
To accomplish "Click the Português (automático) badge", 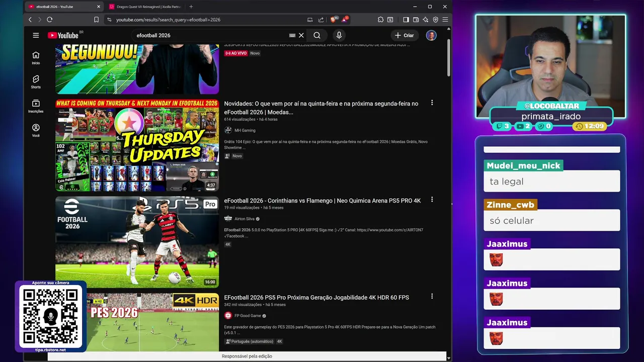I will click(x=250, y=341).
